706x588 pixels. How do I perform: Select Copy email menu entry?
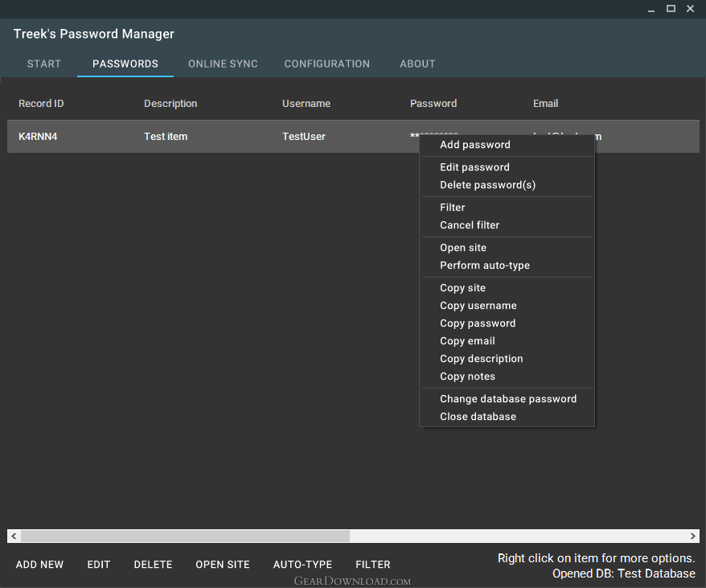pyautogui.click(x=507, y=340)
